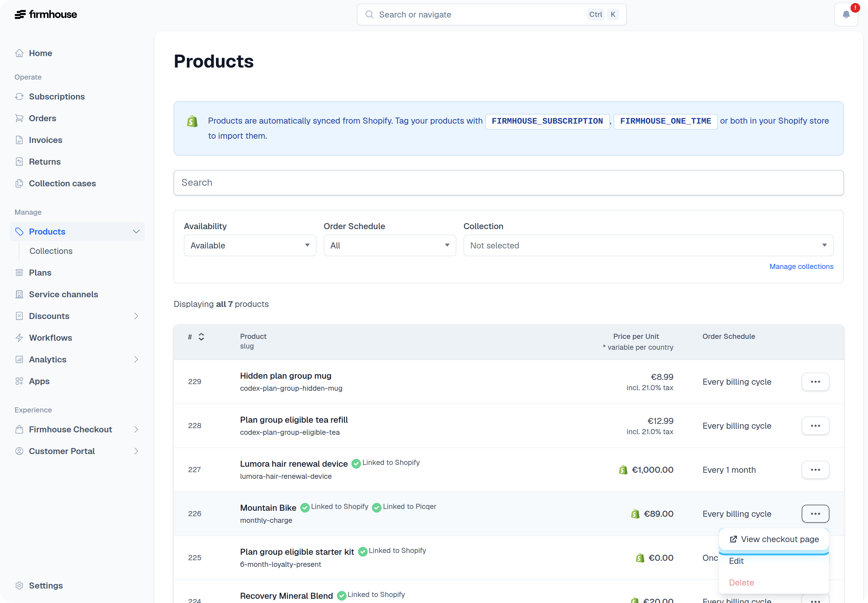Open the Availability dropdown
The height and width of the screenshot is (603, 868).
pyautogui.click(x=250, y=246)
